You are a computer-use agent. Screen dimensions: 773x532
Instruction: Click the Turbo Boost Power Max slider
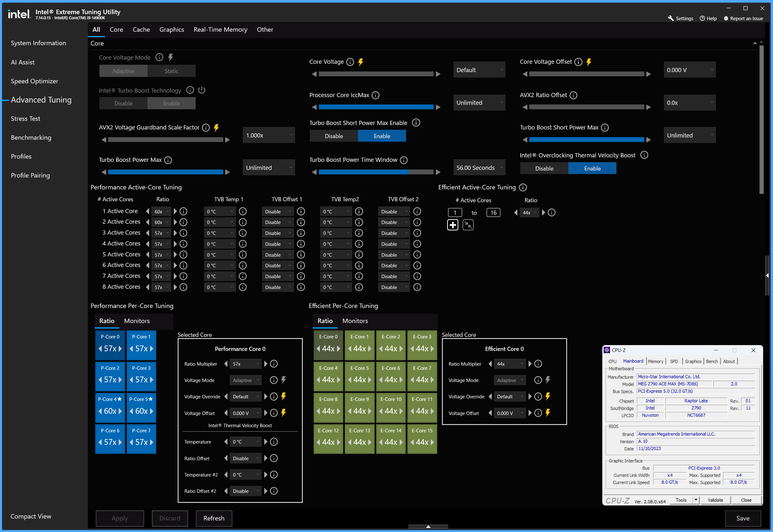pos(166,172)
